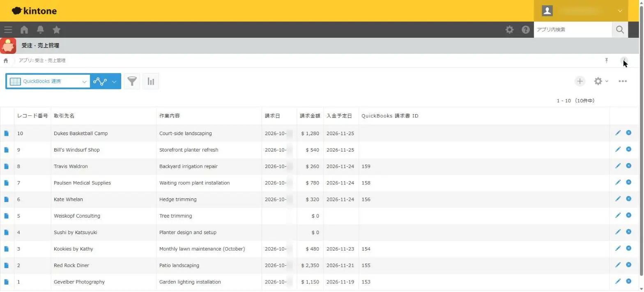Image resolution: width=644 pixels, height=292 pixels.
Task: Click the アプリ内検索 search field
Action: pyautogui.click(x=573, y=30)
